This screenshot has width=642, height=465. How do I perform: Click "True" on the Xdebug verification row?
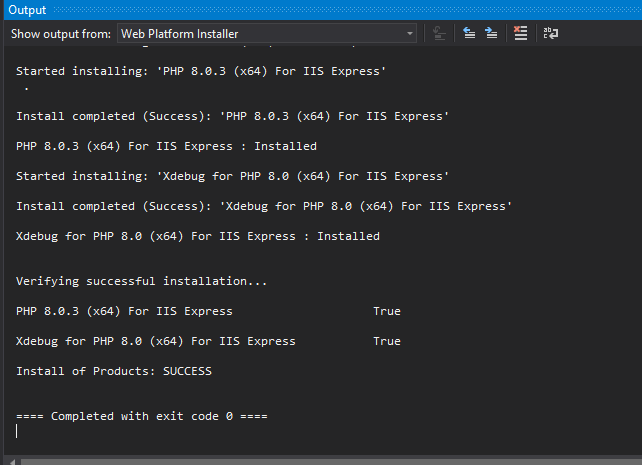(387, 341)
